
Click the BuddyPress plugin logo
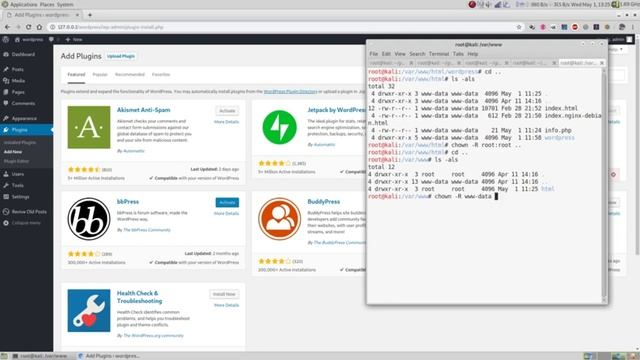(x=280, y=219)
